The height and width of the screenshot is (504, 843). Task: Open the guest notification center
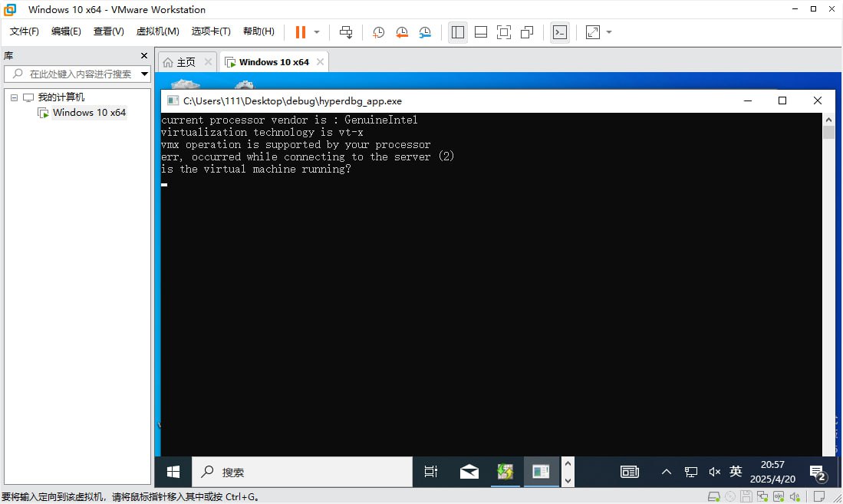click(818, 473)
